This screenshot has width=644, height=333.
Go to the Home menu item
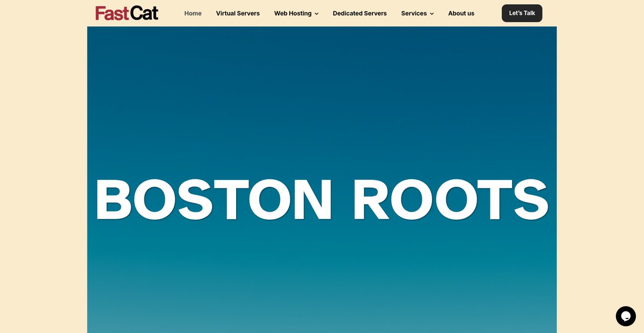(193, 13)
